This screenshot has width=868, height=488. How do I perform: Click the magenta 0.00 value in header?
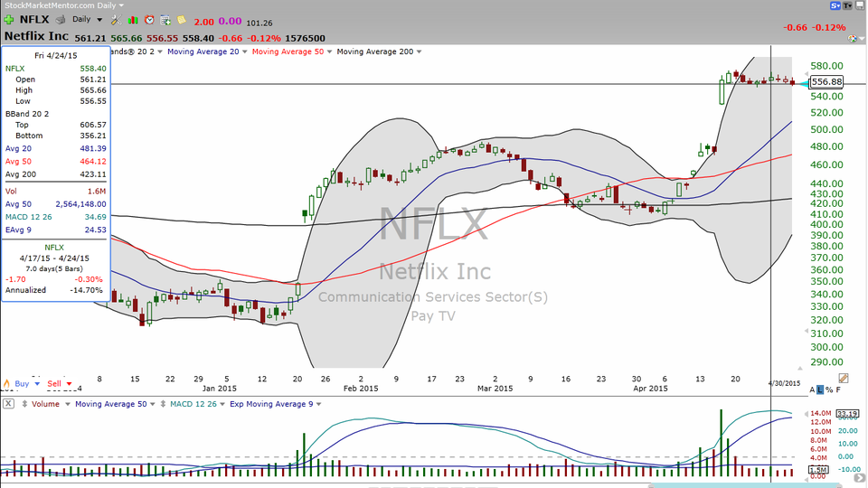[x=230, y=22]
